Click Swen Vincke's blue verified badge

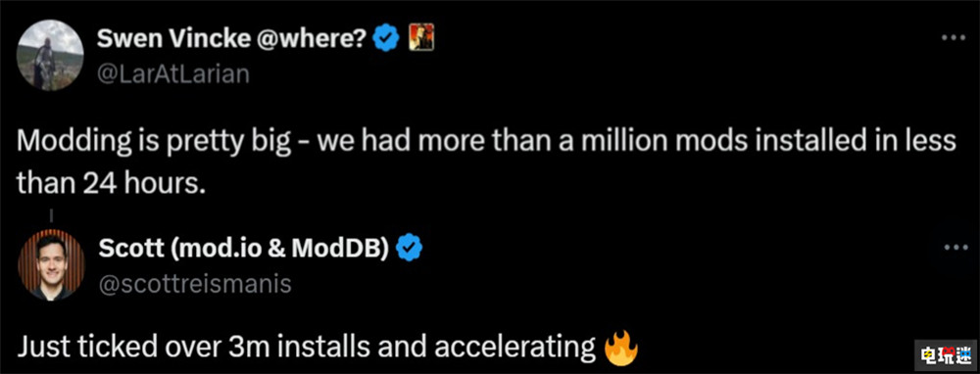tap(385, 41)
